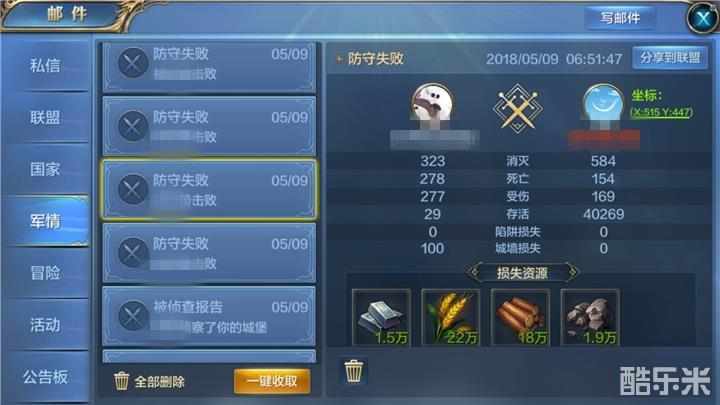Select the wood logs resource icon
Image resolution: width=720 pixels, height=405 pixels.
[x=520, y=317]
